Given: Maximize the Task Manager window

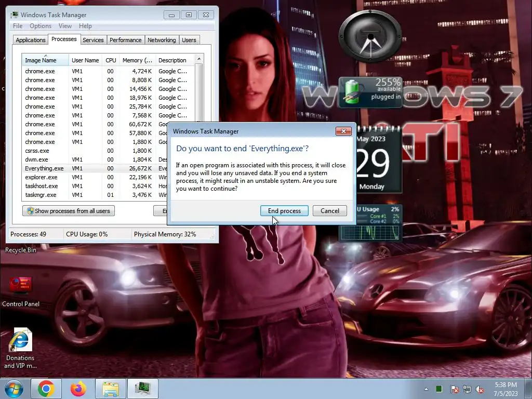Looking at the screenshot, I should click(189, 15).
